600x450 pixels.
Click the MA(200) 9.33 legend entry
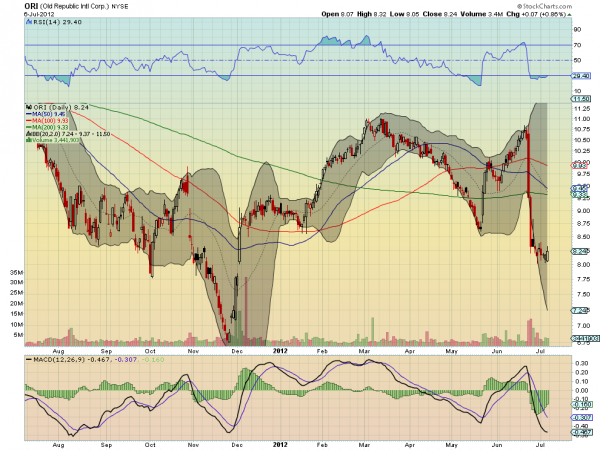[x=50, y=127]
